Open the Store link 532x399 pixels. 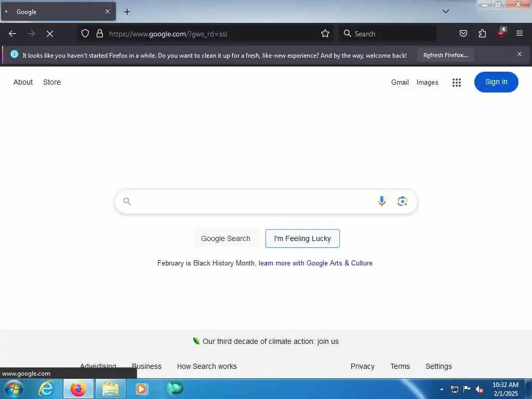click(x=52, y=82)
